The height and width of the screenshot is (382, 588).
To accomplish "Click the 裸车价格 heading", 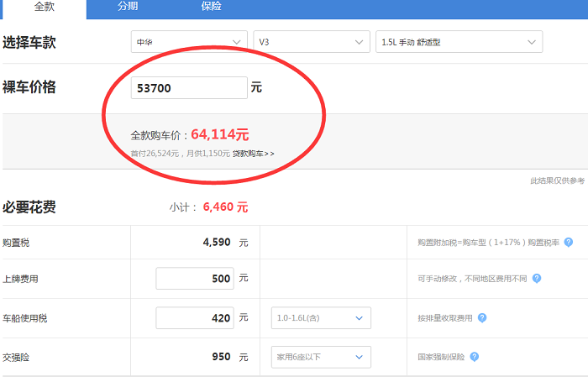I will (x=29, y=87).
